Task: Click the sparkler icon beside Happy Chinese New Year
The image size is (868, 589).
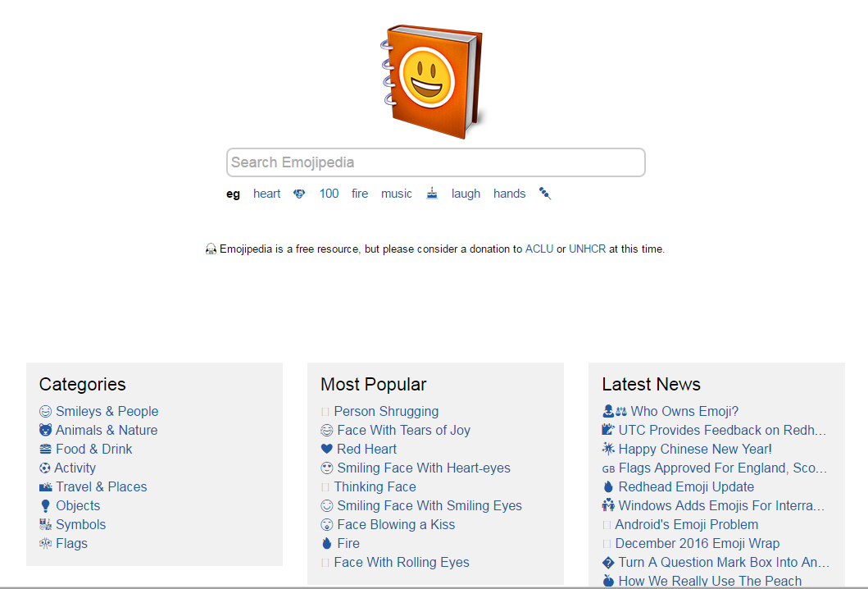Action: [x=608, y=450]
